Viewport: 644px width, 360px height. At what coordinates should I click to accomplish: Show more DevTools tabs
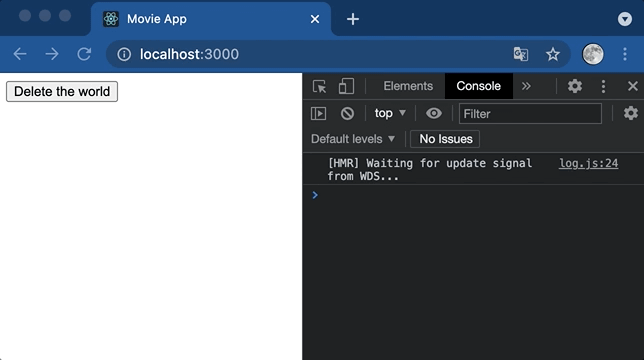[x=526, y=86]
